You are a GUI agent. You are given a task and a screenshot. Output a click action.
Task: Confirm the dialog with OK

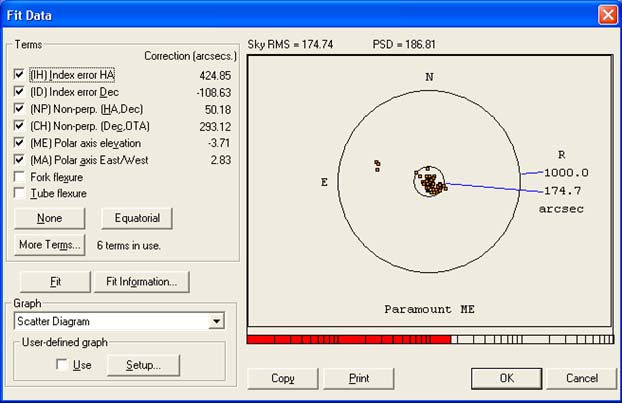pos(506,379)
